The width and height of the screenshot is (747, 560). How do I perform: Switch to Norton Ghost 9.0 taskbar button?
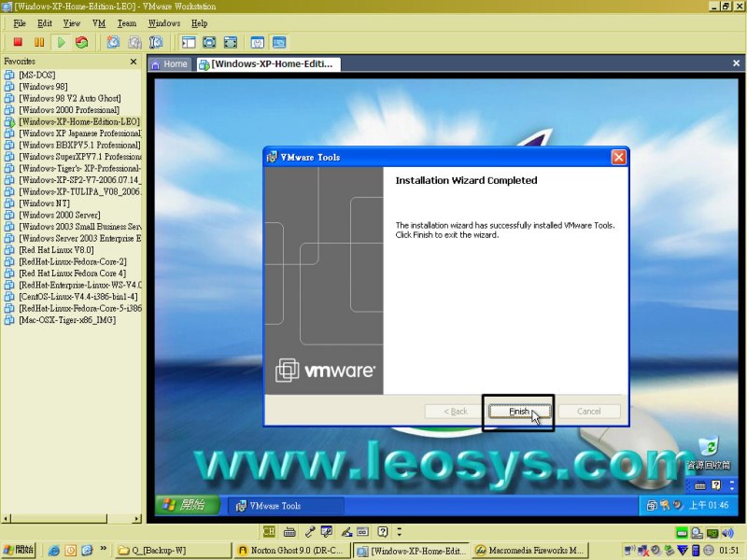click(x=291, y=551)
